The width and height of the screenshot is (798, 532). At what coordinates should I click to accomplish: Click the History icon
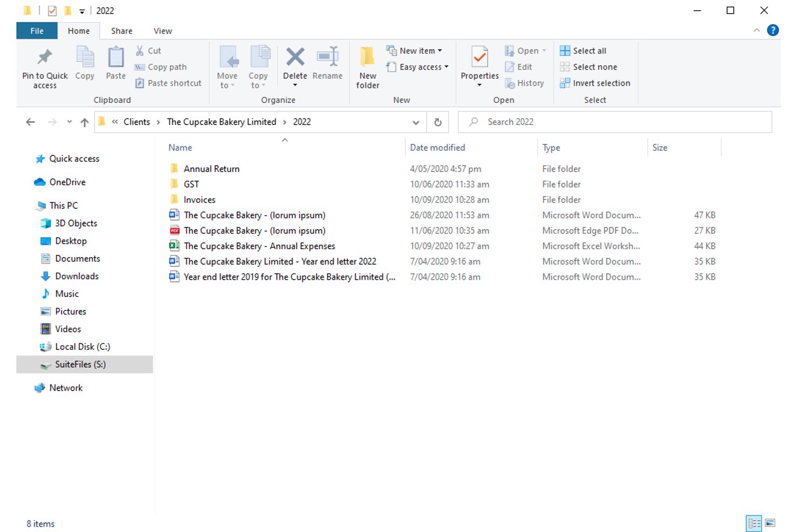point(510,84)
